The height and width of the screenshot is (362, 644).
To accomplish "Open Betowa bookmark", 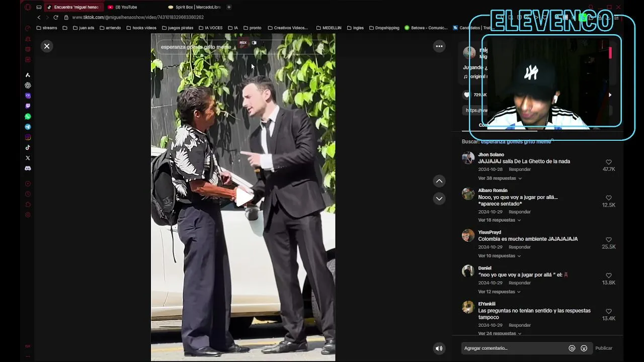I will click(426, 28).
